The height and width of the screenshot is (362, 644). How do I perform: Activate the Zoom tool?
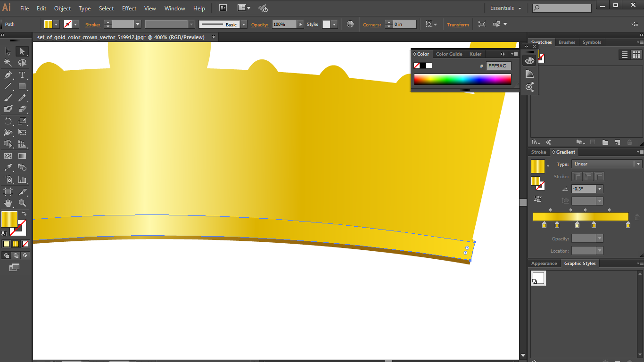coord(22,203)
